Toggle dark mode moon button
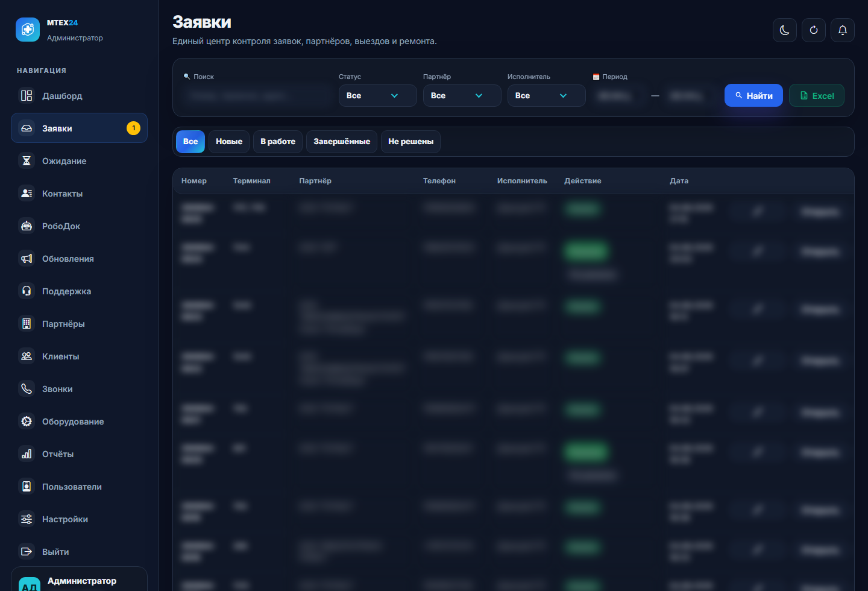Viewport: 868px width, 591px height. [x=785, y=30]
